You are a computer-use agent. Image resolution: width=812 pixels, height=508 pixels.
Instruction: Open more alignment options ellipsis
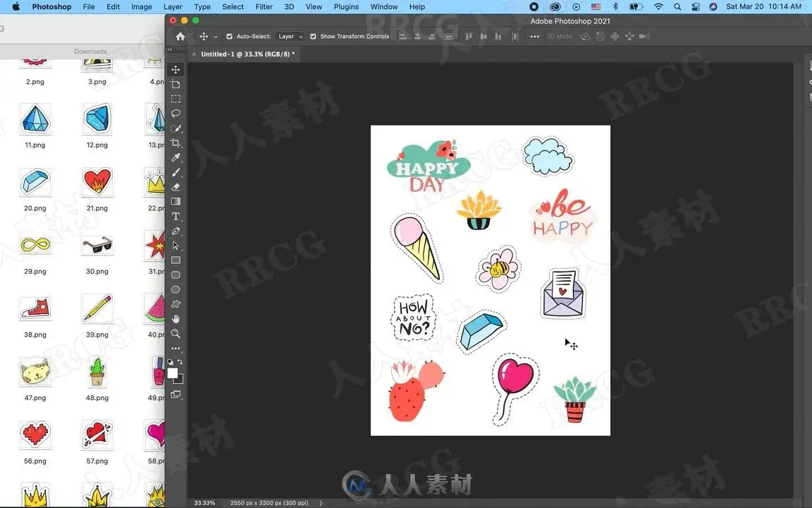click(x=534, y=36)
